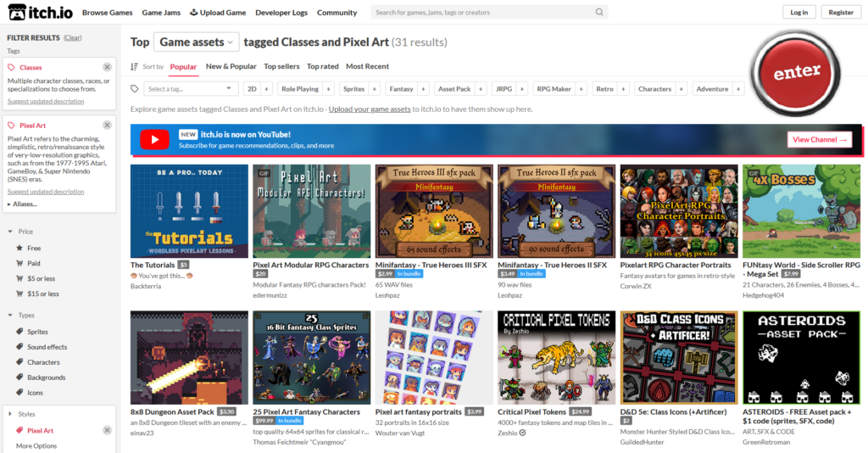This screenshot has width=868, height=453.
Task: Open the Critical Pixel Tokens thumbnail
Action: tap(556, 357)
